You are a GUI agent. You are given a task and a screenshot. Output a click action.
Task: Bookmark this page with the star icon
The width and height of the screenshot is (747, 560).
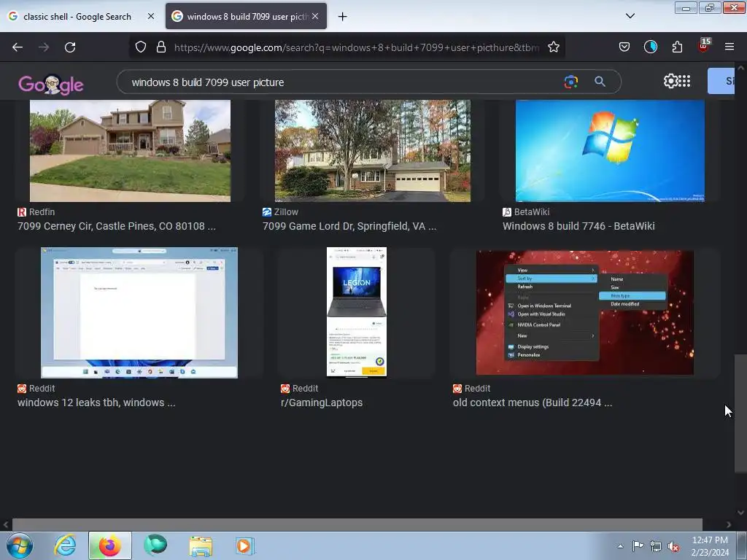coord(553,47)
